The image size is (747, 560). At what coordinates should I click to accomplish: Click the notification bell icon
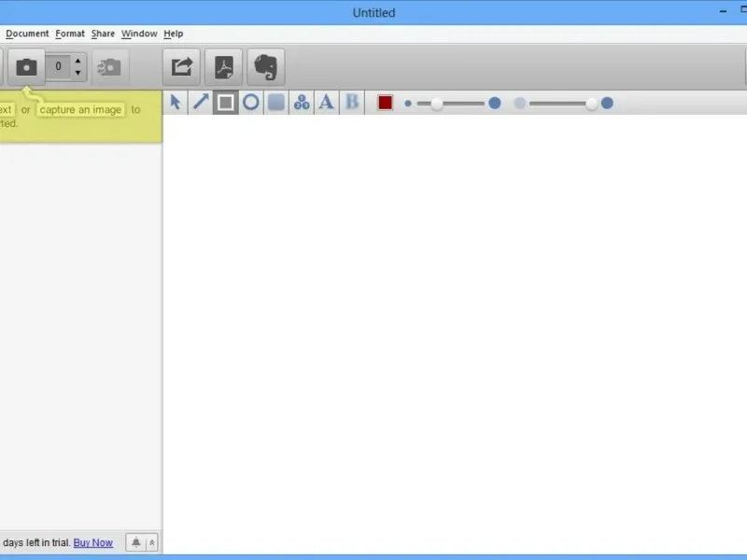click(135, 542)
